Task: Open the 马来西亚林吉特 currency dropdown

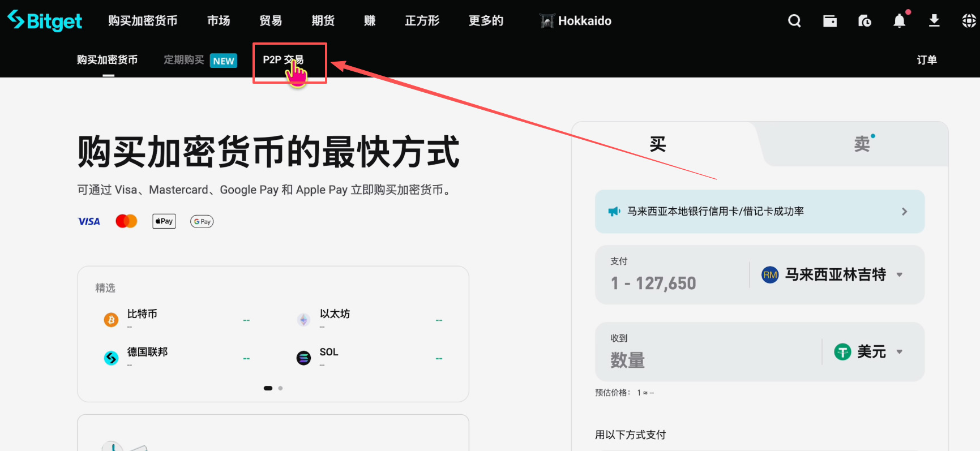Action: point(832,275)
